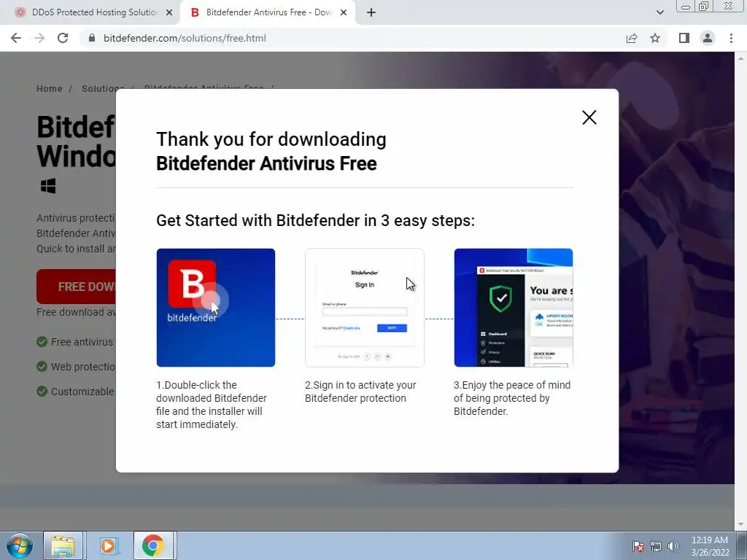Image resolution: width=747 pixels, height=560 pixels.
Task: Open the browser side panel
Action: (x=684, y=38)
